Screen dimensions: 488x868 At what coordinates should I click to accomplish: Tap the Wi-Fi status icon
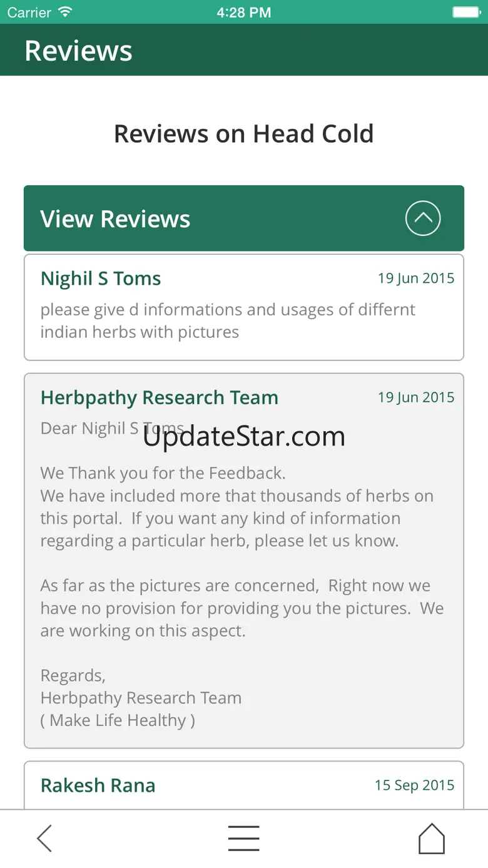pos(64,12)
